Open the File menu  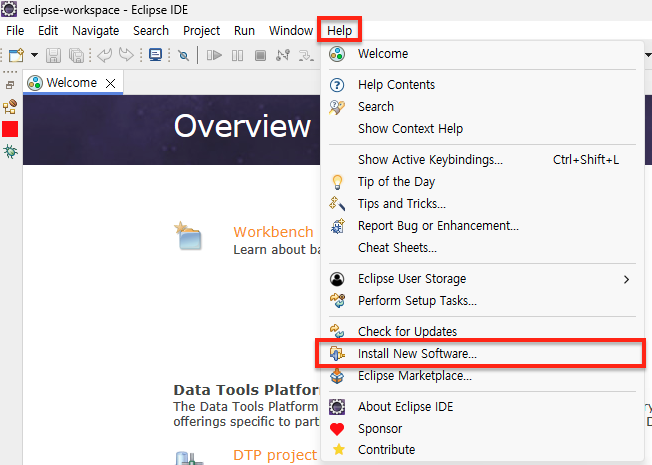pyautogui.click(x=15, y=31)
